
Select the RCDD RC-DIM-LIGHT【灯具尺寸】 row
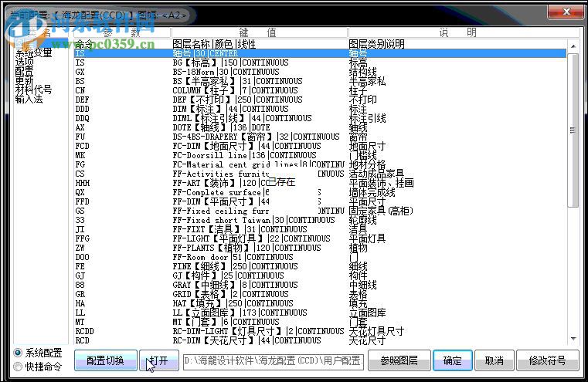click(x=320, y=331)
